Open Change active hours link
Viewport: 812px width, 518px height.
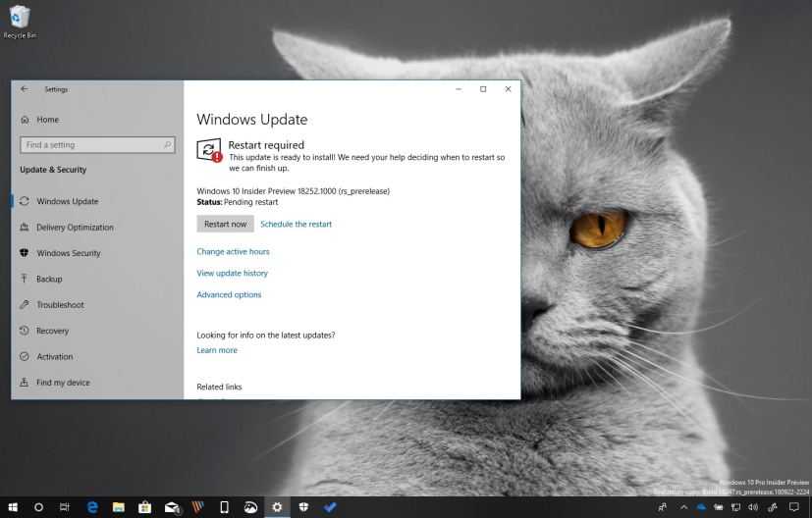[233, 251]
